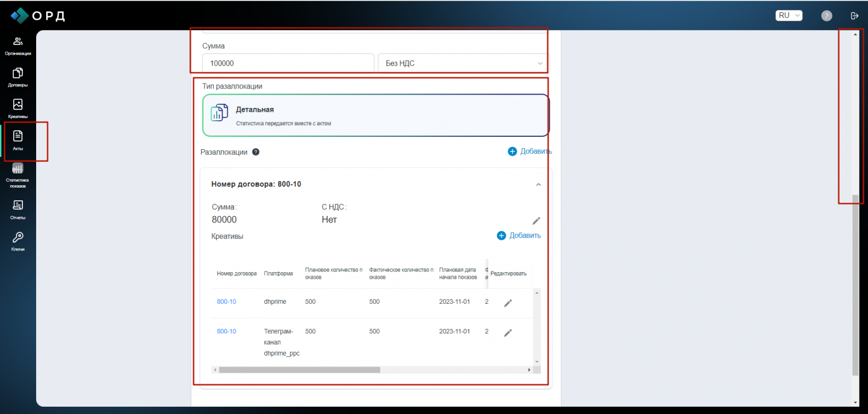Screen dimensions: 868x414
Task: Open the Договоры sidebar section
Action: 18,77
